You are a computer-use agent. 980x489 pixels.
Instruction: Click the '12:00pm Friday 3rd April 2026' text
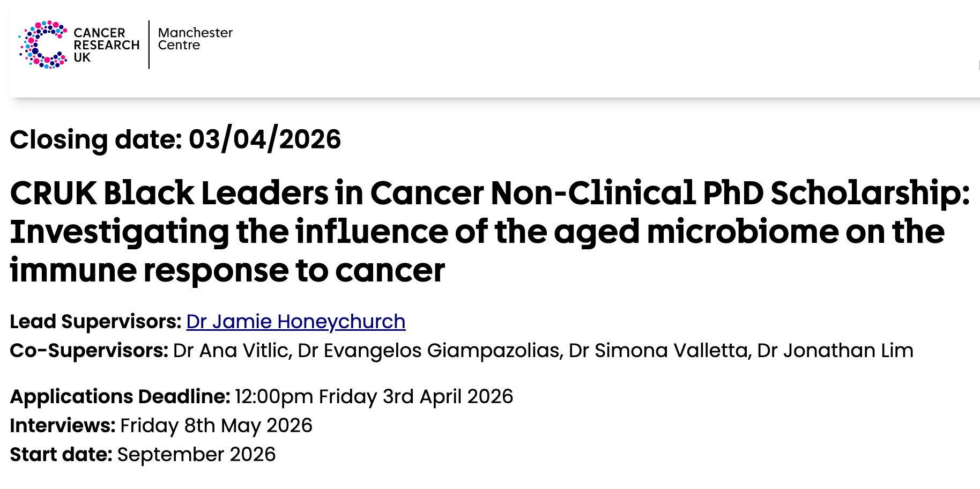(x=374, y=397)
